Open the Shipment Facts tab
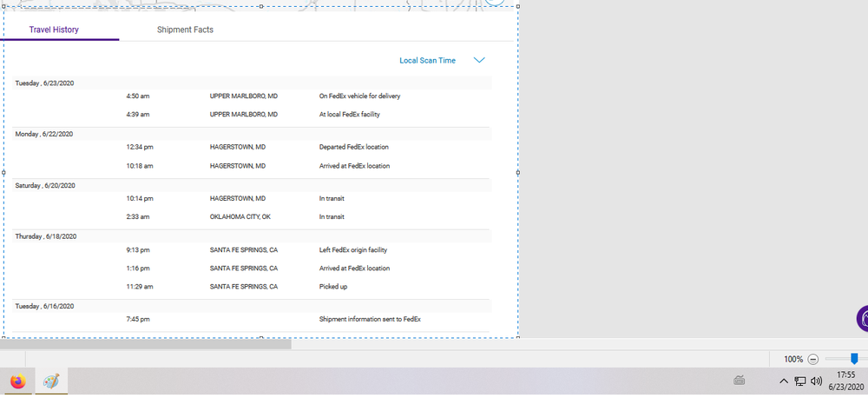Screen dimensions: 868x398 [x=185, y=30]
